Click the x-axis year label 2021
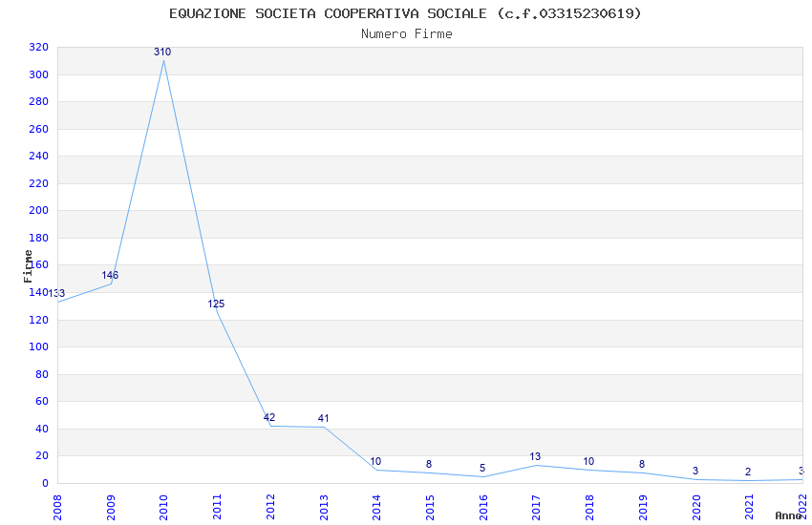This screenshot has height=525, width=812. [x=749, y=507]
